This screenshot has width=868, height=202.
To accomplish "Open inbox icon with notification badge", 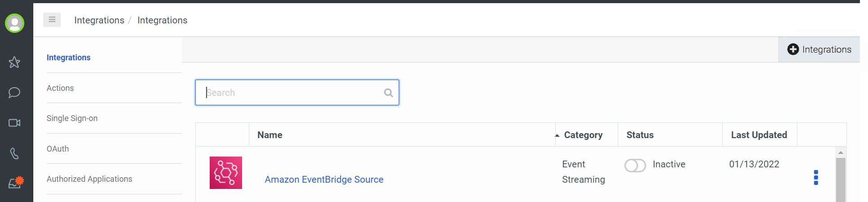I will pos(16,183).
